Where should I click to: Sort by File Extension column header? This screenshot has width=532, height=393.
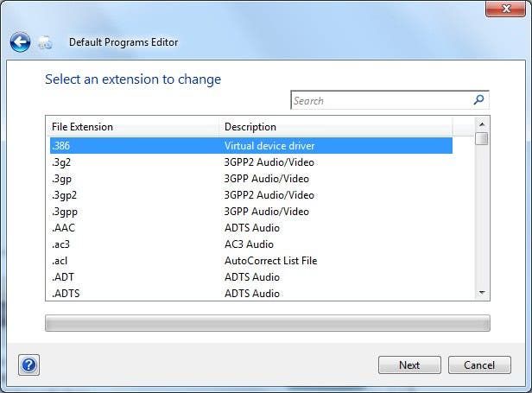click(135, 127)
